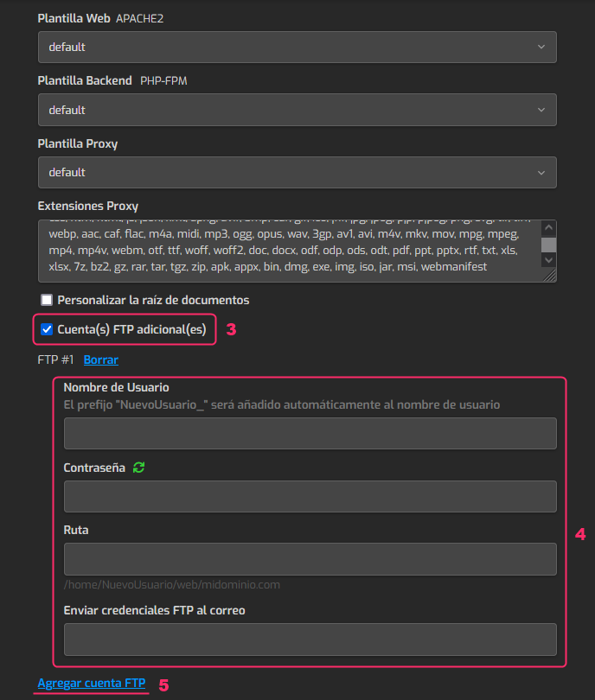This screenshot has width=595, height=700.
Task: Enable Personalizar la raíz de documentos checkbox
Action: (47, 300)
